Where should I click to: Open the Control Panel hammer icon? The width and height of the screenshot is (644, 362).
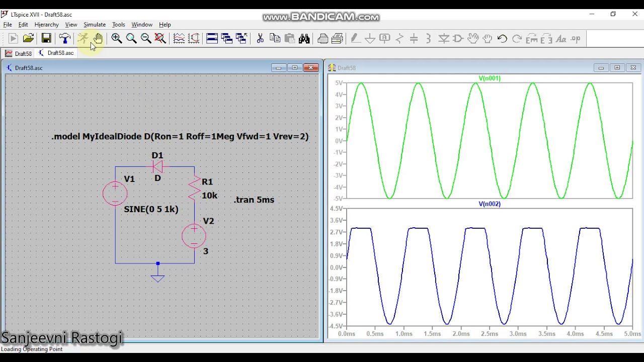pyautogui.click(x=64, y=38)
